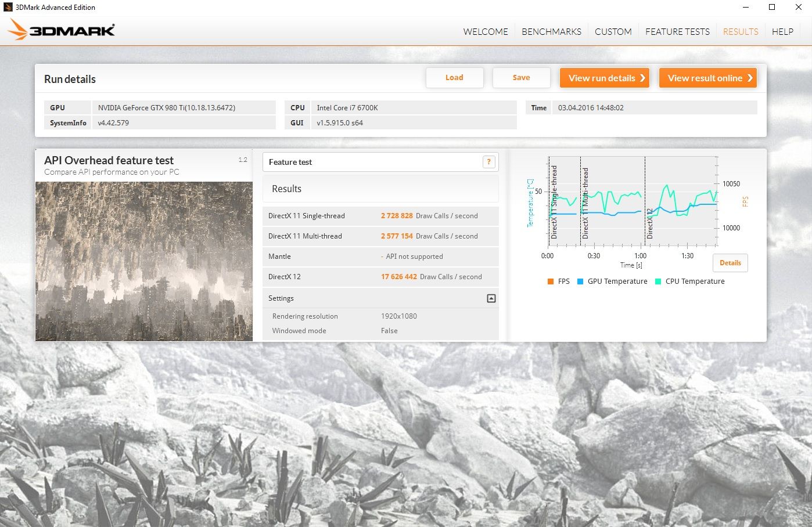Image resolution: width=812 pixels, height=527 pixels.
Task: Switch to the BENCHMARKS tab
Action: 551,31
